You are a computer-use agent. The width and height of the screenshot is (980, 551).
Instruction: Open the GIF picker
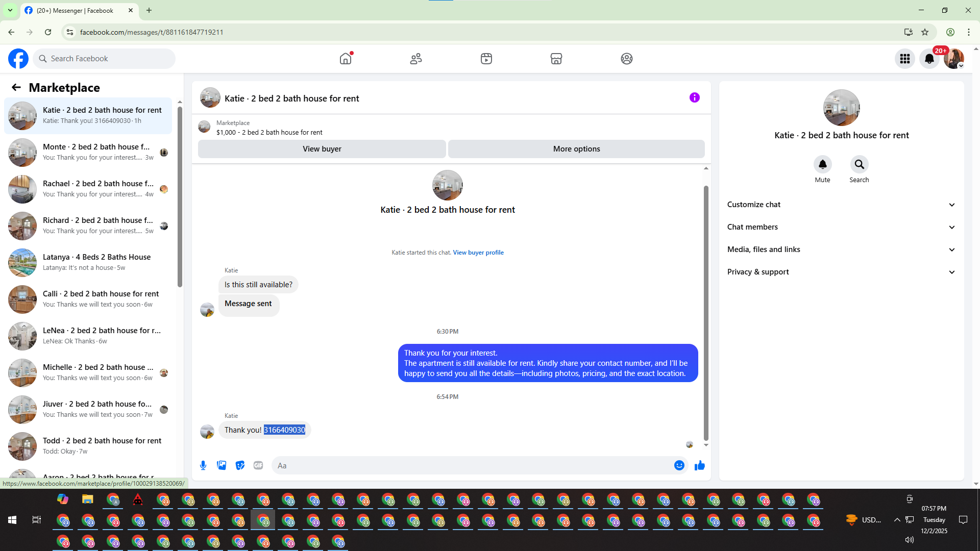[x=258, y=465]
